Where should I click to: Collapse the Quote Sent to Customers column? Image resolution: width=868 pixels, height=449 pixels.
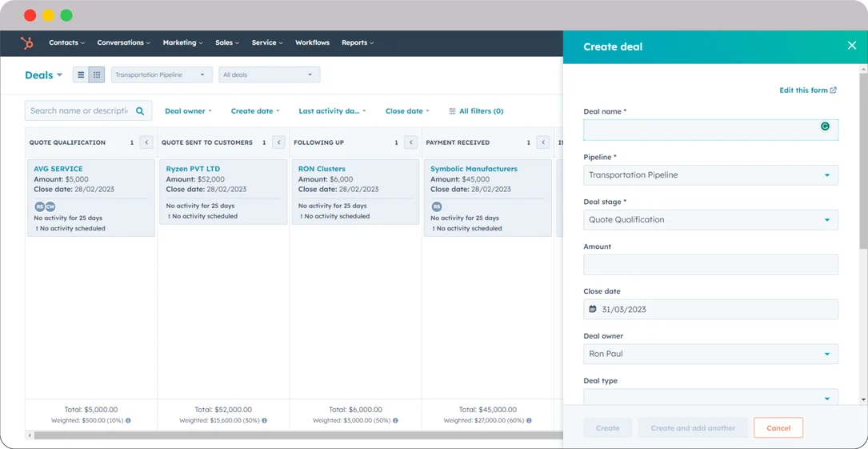[x=278, y=142]
